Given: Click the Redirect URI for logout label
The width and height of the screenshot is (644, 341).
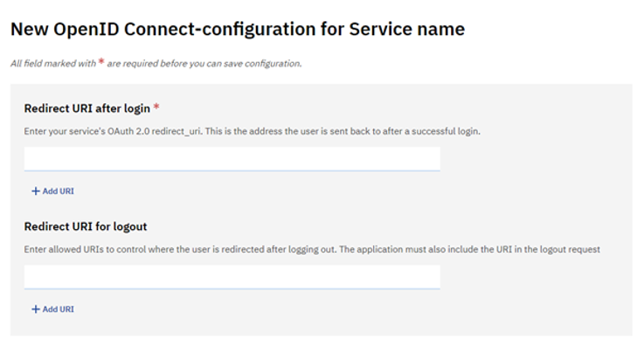Looking at the screenshot, I should coord(86,226).
